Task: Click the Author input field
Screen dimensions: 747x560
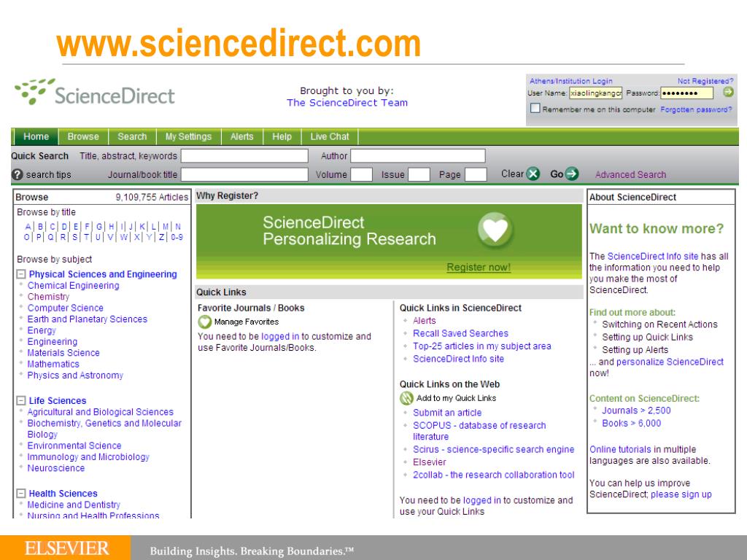Action: coord(418,156)
